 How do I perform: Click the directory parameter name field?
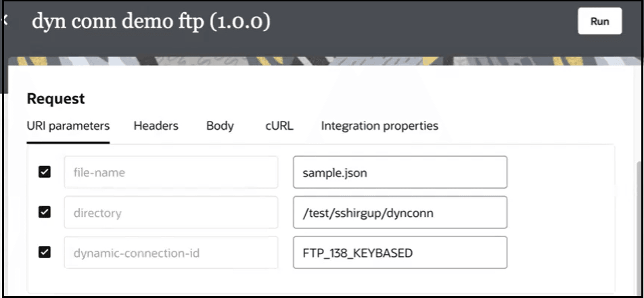pyautogui.click(x=171, y=212)
